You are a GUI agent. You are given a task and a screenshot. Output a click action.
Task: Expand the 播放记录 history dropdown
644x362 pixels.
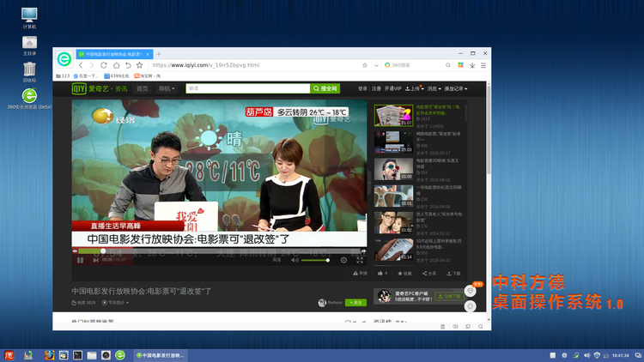click(455, 88)
